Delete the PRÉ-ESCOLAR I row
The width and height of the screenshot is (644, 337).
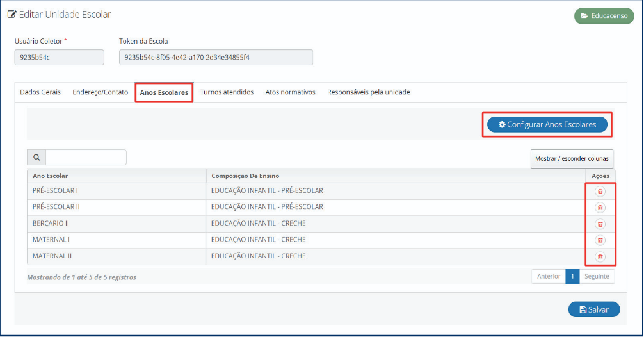[x=600, y=191]
